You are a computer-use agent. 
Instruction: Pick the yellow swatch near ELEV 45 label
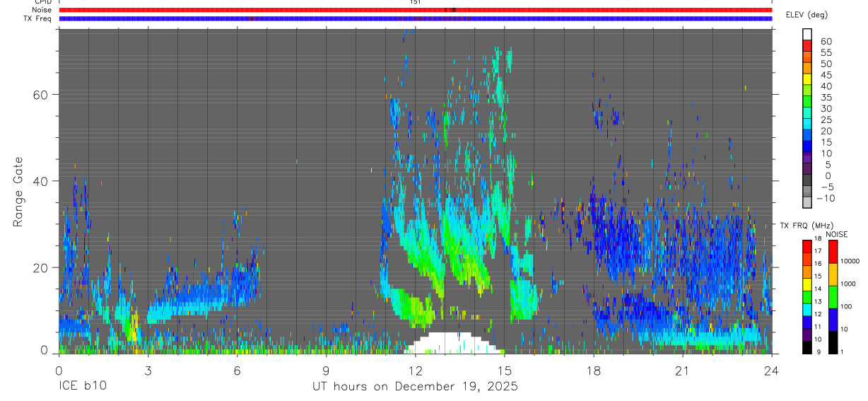pyautogui.click(x=807, y=79)
